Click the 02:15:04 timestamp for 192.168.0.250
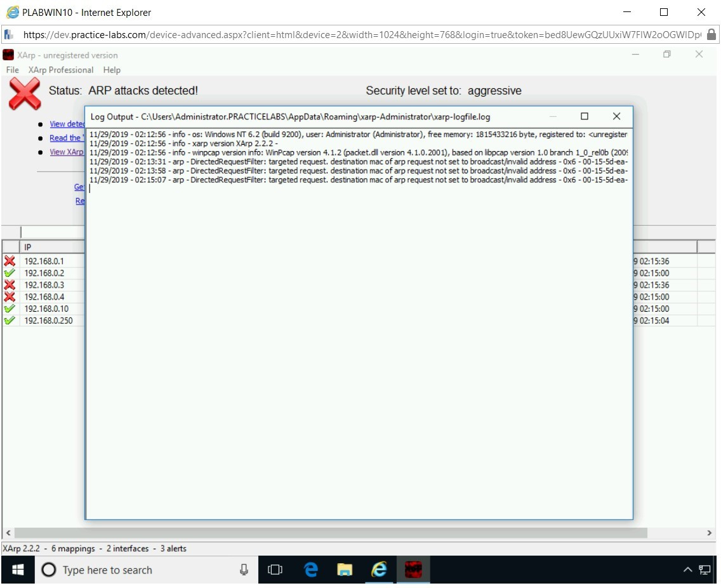721x588 pixels. 652,321
